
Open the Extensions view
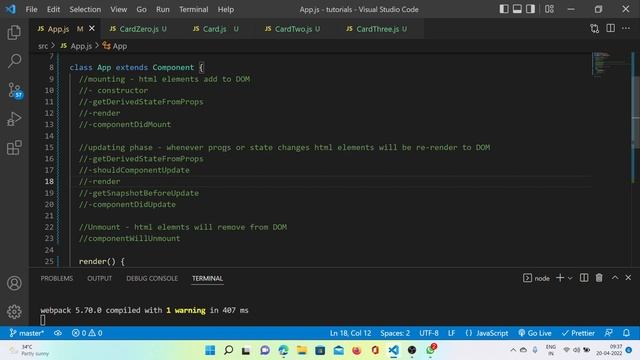(x=14, y=147)
